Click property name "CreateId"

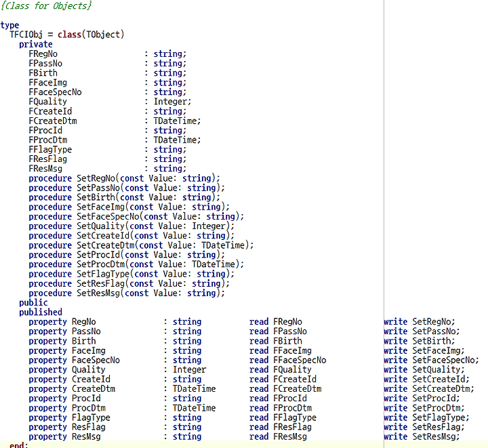click(x=91, y=380)
